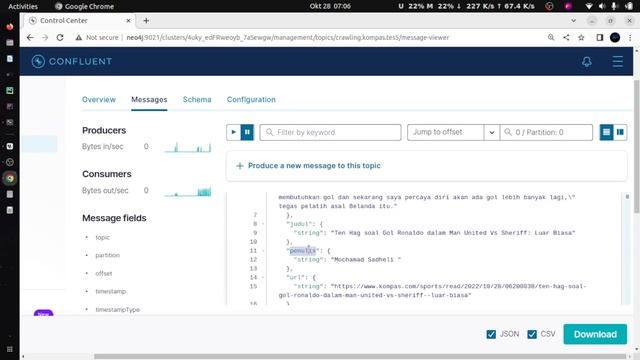Open the Activities overview
Screen dimensions: 640x360
point(23,6)
